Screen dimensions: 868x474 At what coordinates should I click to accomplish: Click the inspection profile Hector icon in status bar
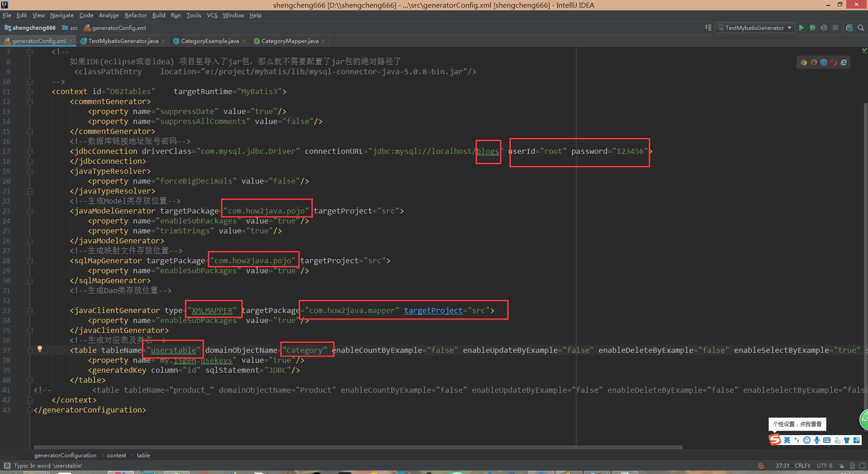click(852, 466)
